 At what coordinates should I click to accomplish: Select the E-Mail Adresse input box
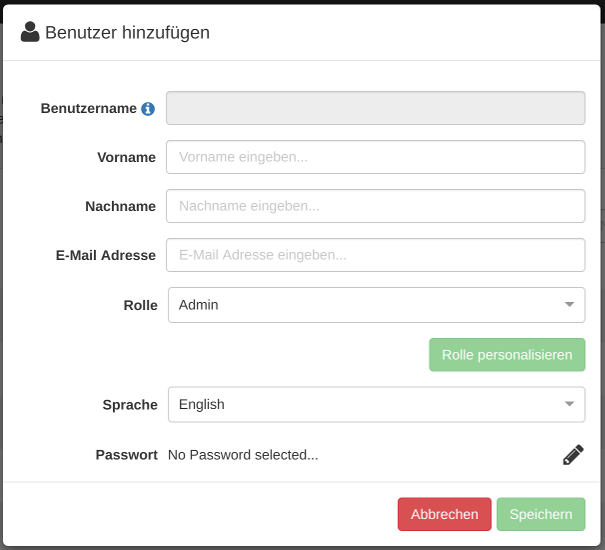(375, 255)
